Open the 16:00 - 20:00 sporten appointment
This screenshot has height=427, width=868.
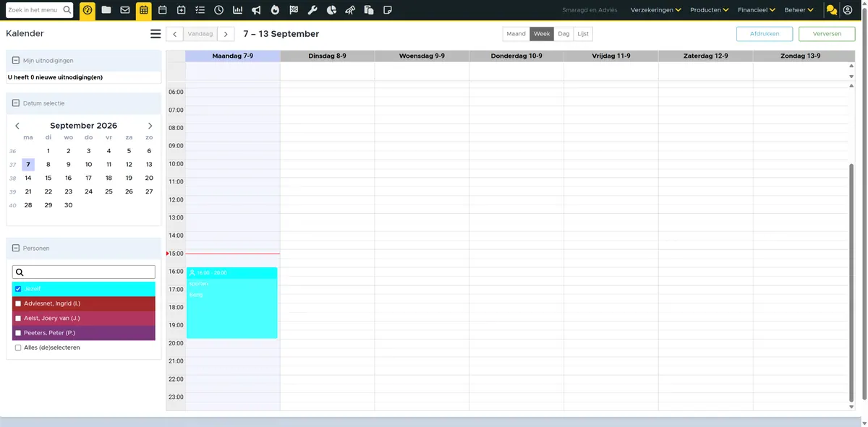pos(231,303)
